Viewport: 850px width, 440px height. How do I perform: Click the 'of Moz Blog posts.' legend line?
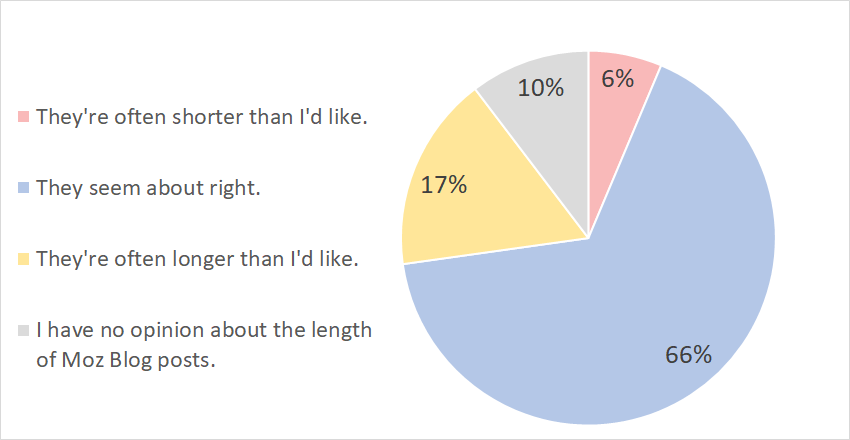126,360
